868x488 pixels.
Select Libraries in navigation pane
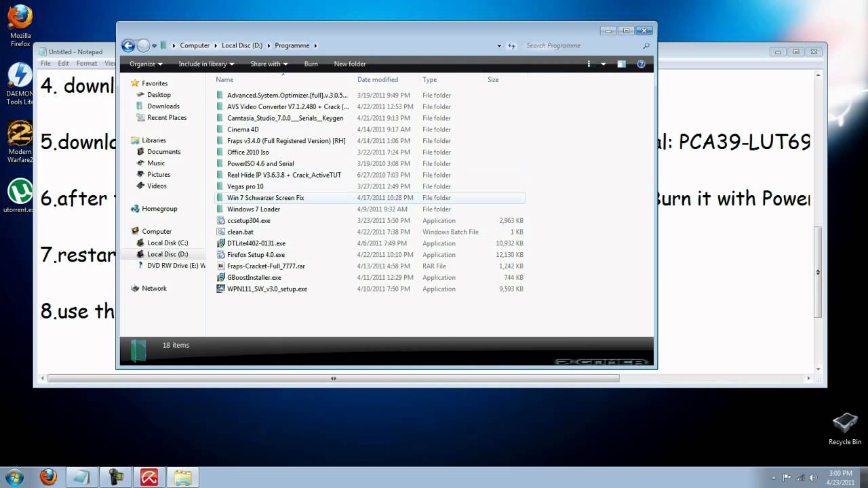153,140
